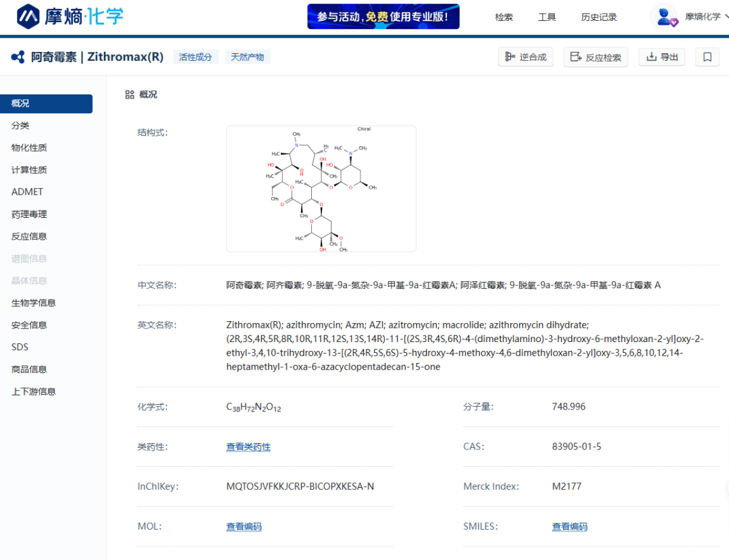Open the 查看类药性 link
The height and width of the screenshot is (560, 729).
click(x=248, y=447)
